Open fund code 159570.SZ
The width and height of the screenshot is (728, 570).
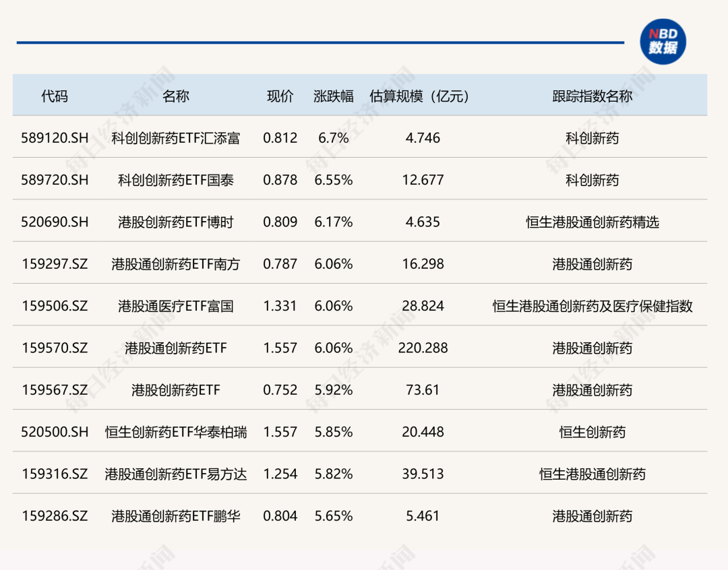tap(55, 348)
